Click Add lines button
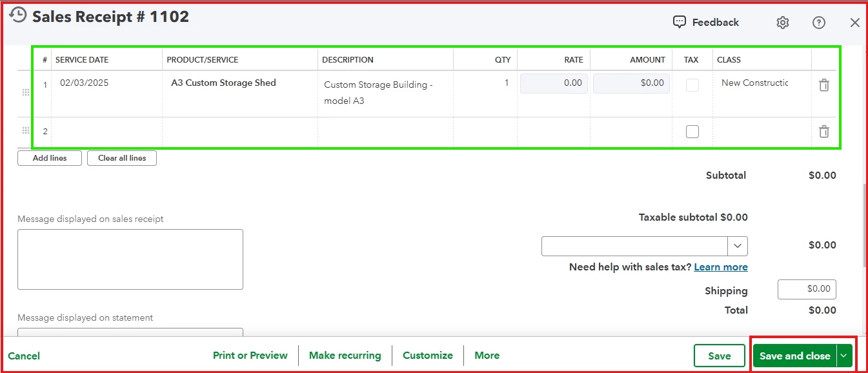This screenshot has height=373, width=868. point(50,158)
